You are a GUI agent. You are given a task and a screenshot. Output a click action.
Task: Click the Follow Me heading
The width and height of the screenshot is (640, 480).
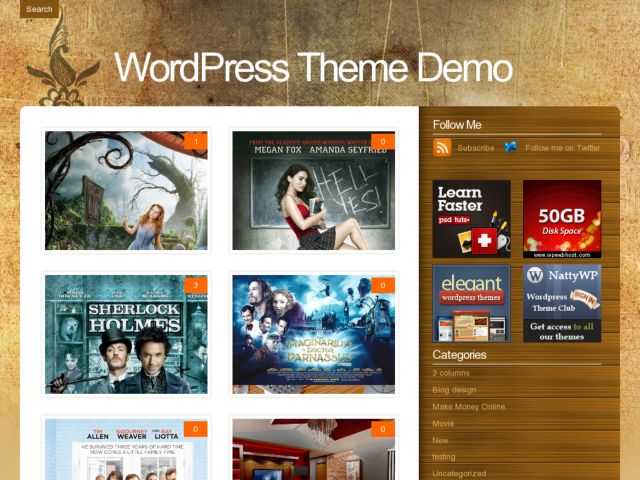[x=457, y=124]
